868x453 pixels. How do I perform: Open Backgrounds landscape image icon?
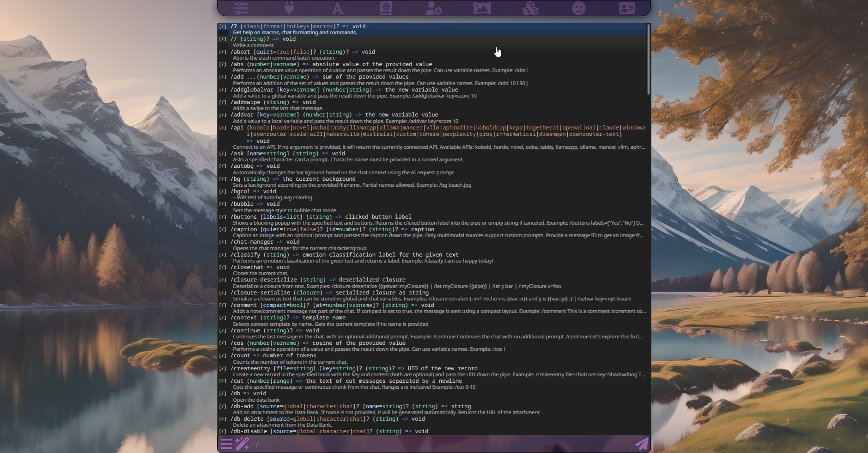point(482,8)
